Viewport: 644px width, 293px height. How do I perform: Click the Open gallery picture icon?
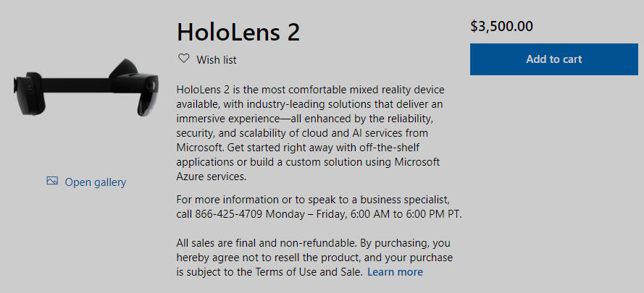point(52,181)
